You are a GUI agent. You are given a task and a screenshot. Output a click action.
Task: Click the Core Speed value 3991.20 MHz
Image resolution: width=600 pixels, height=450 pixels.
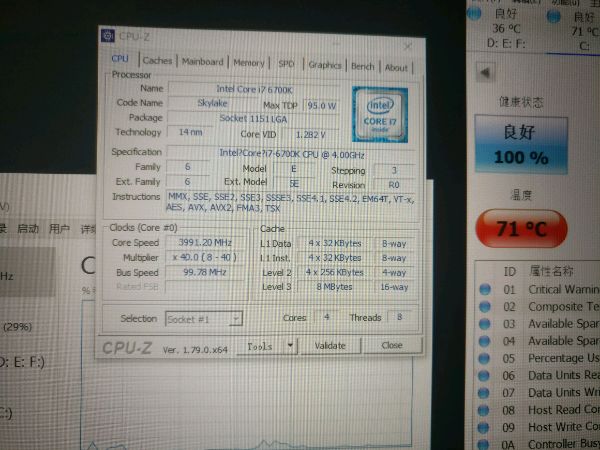pyautogui.click(x=205, y=242)
